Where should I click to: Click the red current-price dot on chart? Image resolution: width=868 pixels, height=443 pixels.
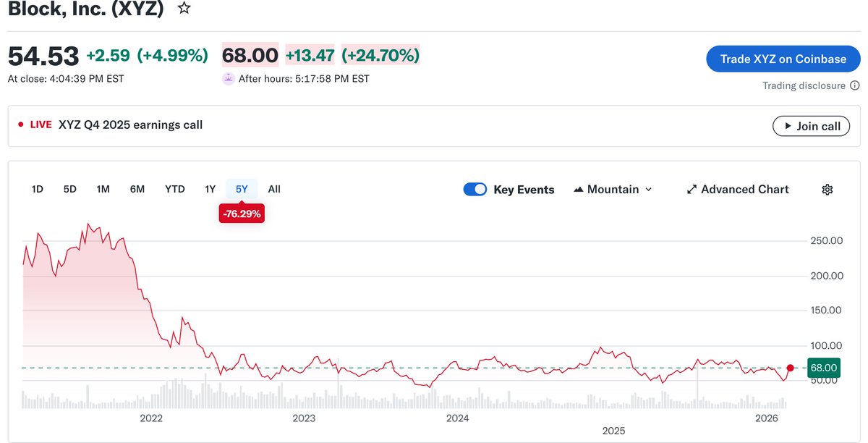[790, 368]
